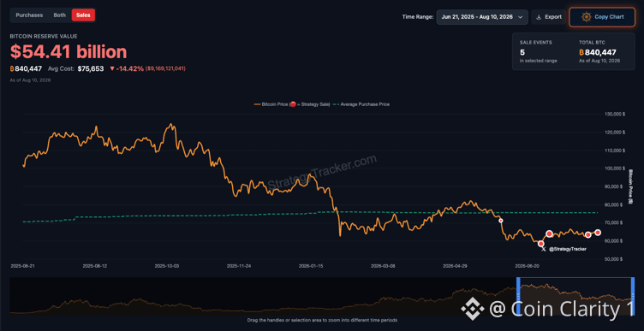Click the lowest sale marker near 2026-06-20
Screen dimensions: 644x331
(x=541, y=244)
